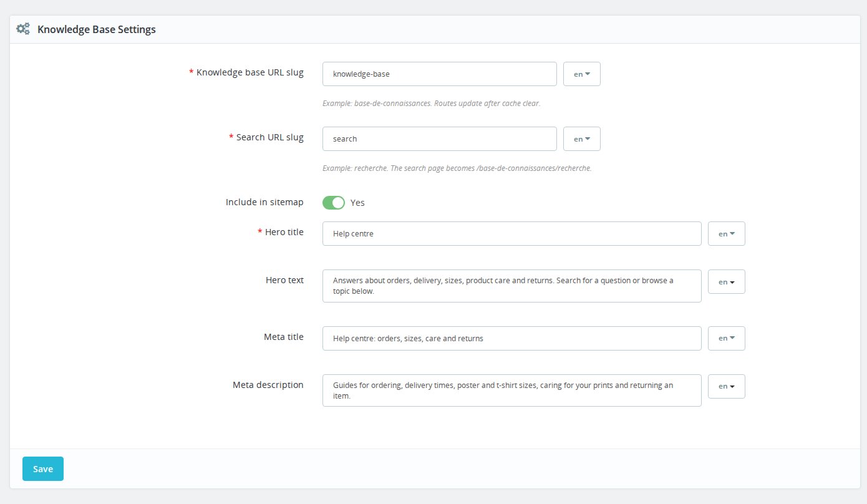Screen dimensions: 867x504
Task: Focus the Search URL slug input field
Action: pyautogui.click(x=440, y=139)
